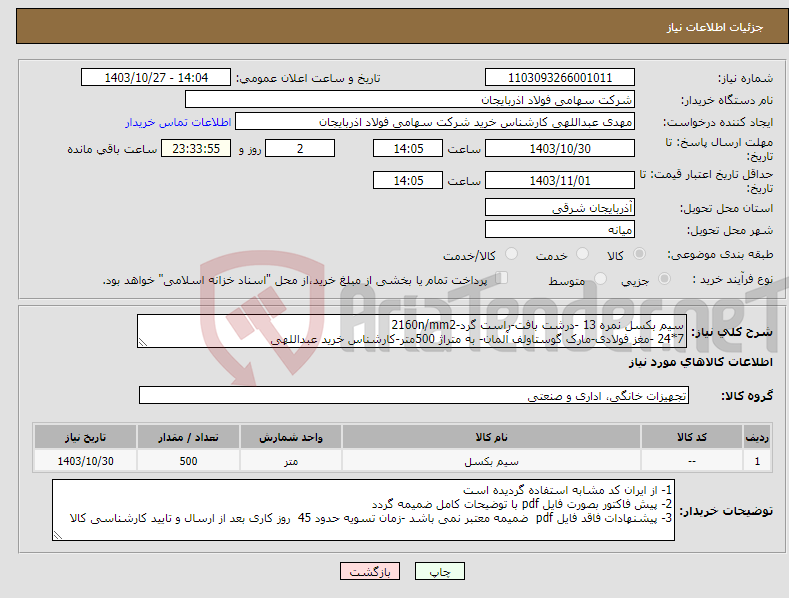789x598 pixels.
Task: Click the remaining days field showing 2
Action: point(300,148)
